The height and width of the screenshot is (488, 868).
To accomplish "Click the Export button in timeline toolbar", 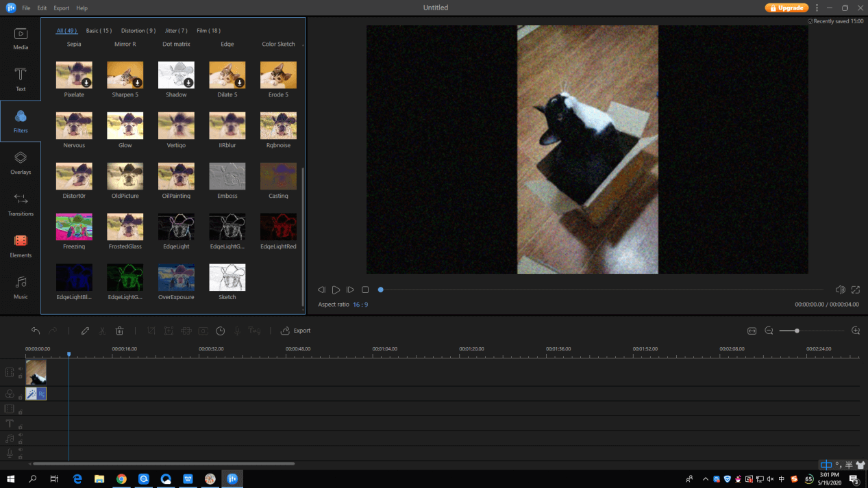I will click(x=296, y=331).
